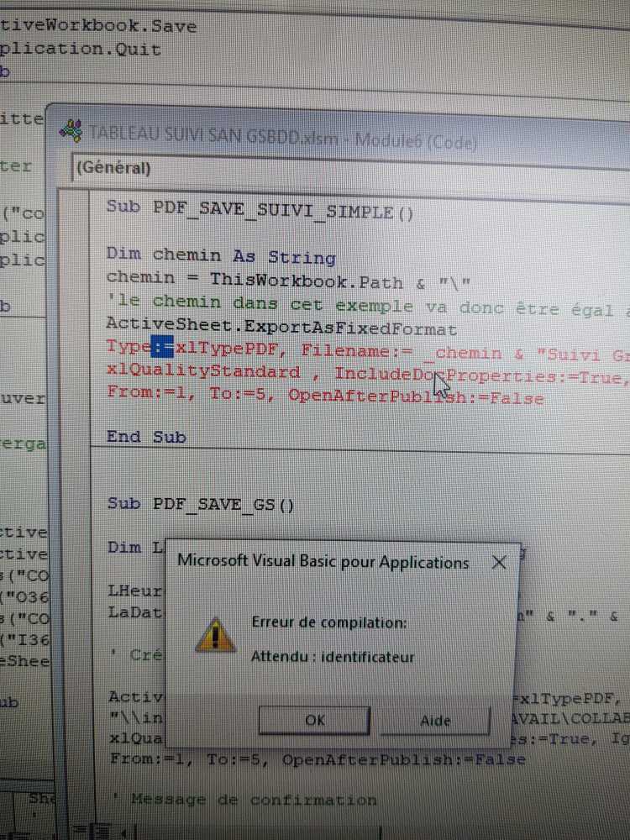Click the red 'xlQualityStandard' text
The height and width of the screenshot is (840, 630).
coord(203,370)
